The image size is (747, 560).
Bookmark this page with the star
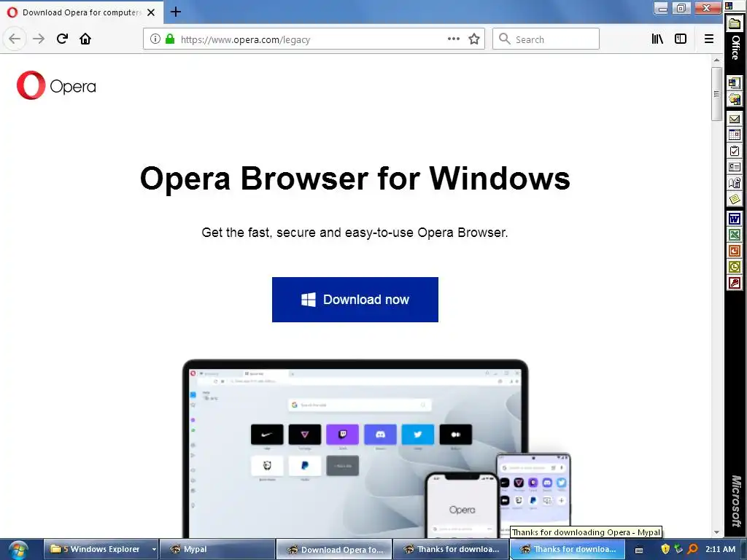(474, 39)
